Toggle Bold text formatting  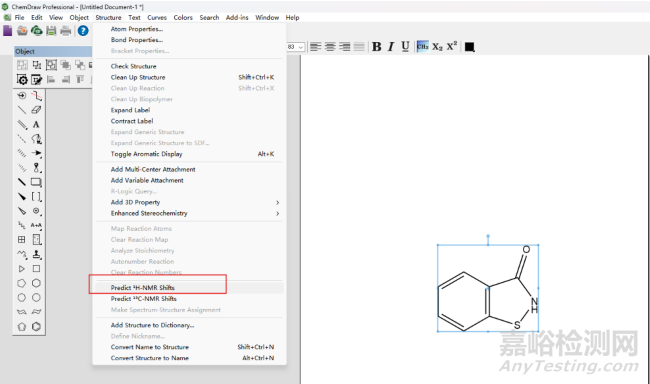point(376,46)
